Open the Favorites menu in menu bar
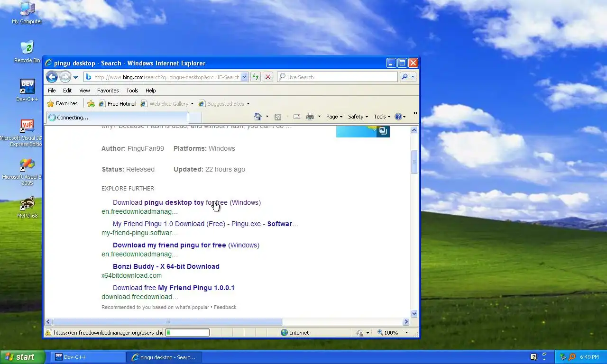 [108, 91]
